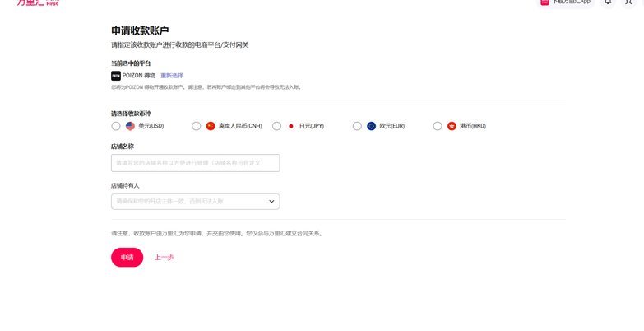Click the 请选择收款币种 label

click(x=131, y=114)
